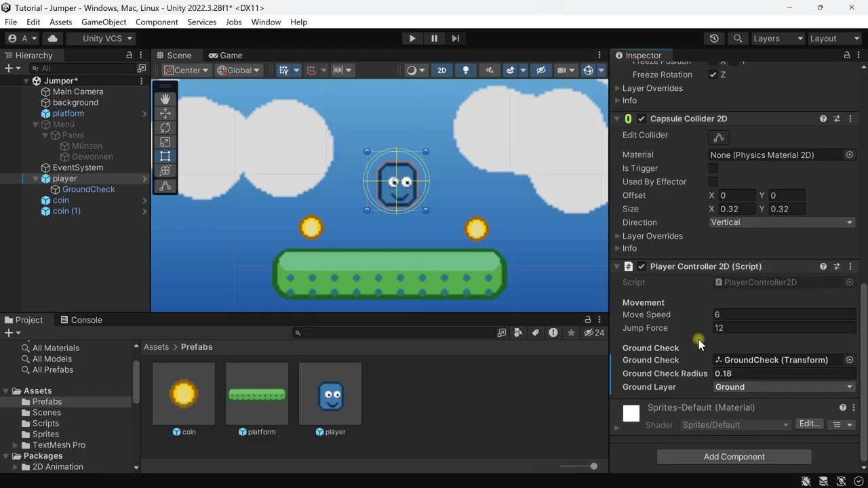Search by type in Project panel

click(x=518, y=333)
